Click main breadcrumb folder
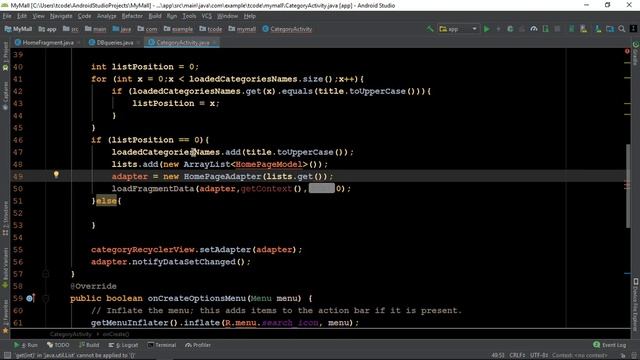This screenshot has width=640, height=360. tap(95, 29)
